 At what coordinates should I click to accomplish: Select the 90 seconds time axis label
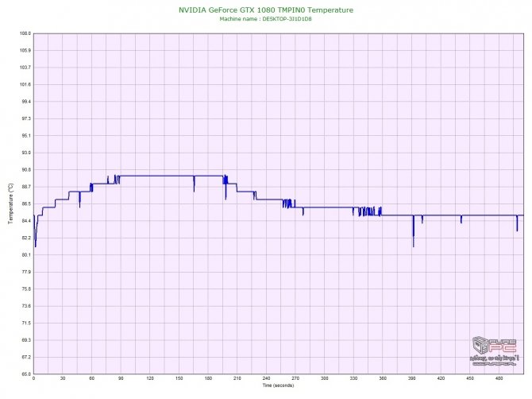tap(121, 378)
